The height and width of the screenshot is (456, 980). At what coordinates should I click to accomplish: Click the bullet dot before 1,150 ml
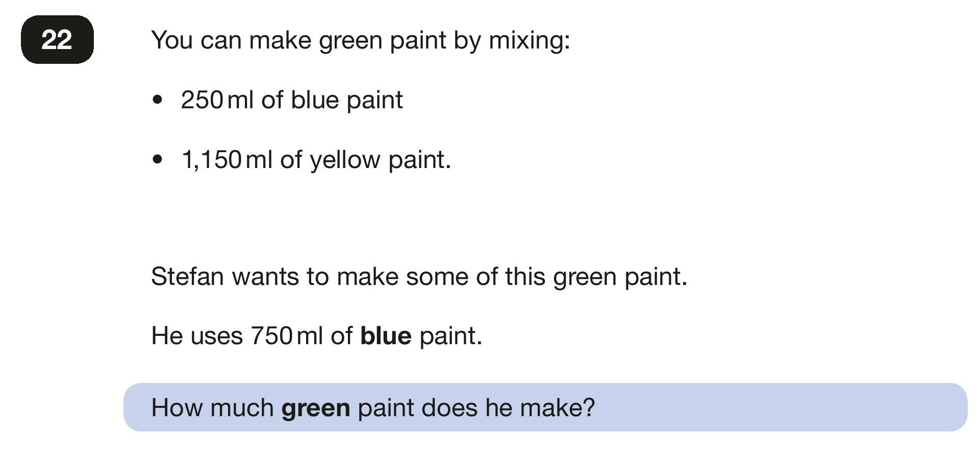coord(158,160)
